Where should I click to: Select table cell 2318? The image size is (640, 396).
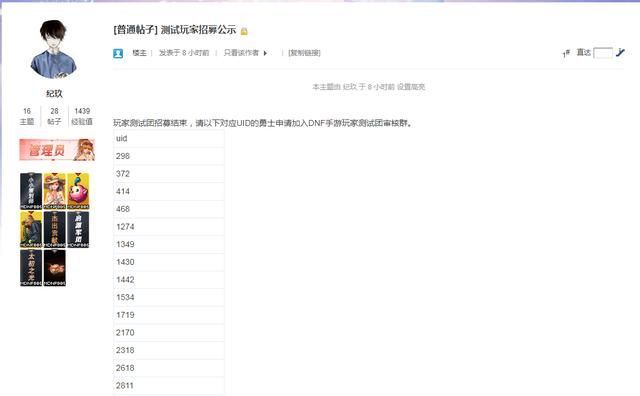169,350
